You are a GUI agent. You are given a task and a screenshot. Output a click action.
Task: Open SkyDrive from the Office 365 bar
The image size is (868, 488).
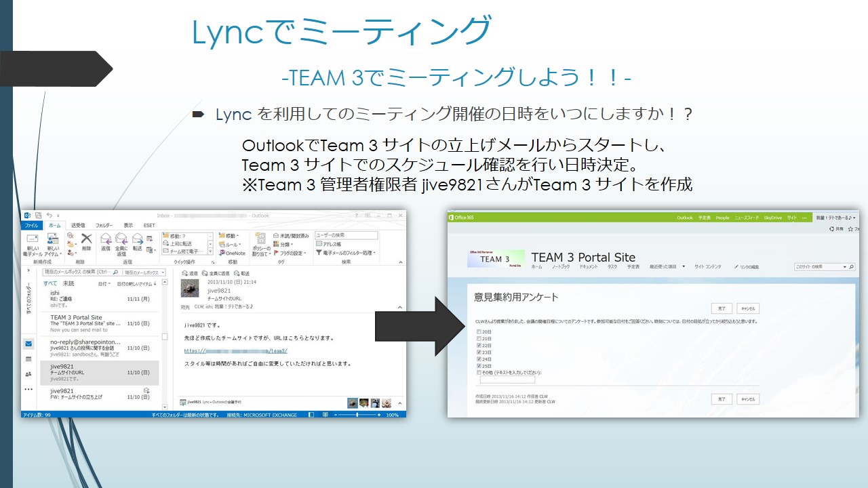coord(772,218)
